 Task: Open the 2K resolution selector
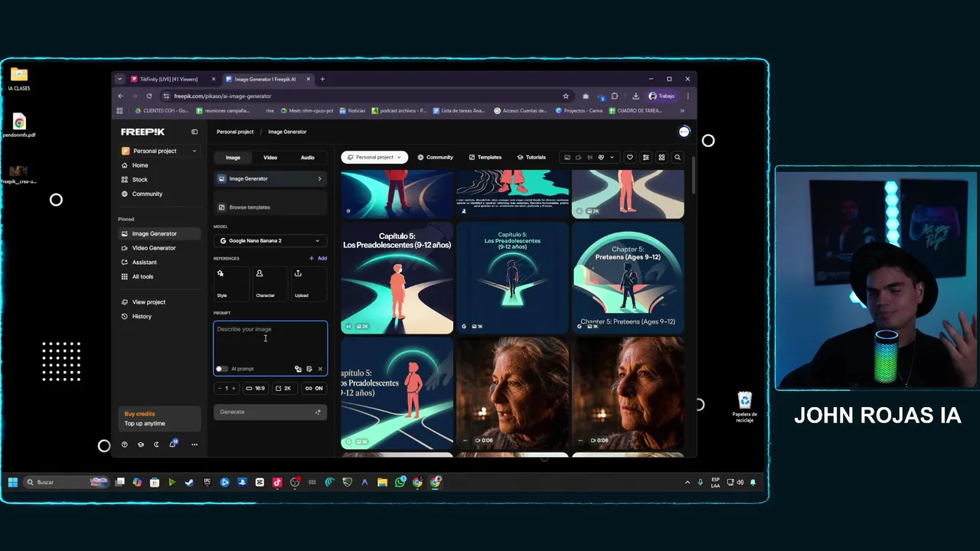[283, 388]
